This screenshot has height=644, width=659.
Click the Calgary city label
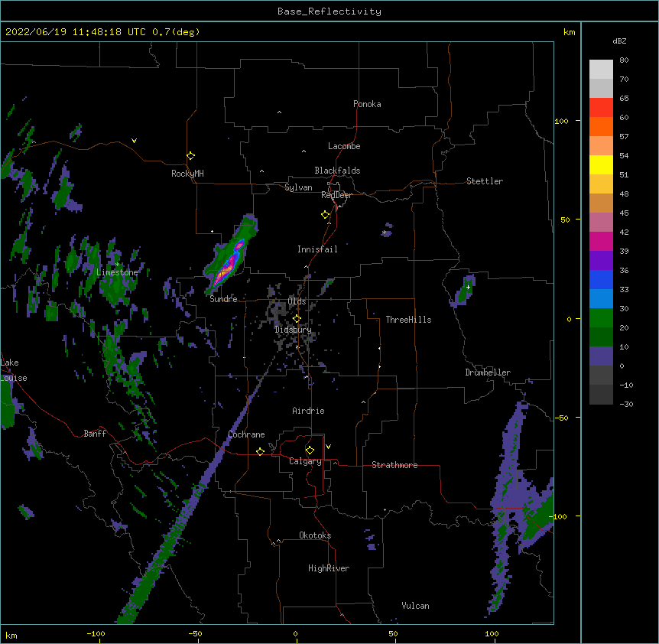[305, 461]
